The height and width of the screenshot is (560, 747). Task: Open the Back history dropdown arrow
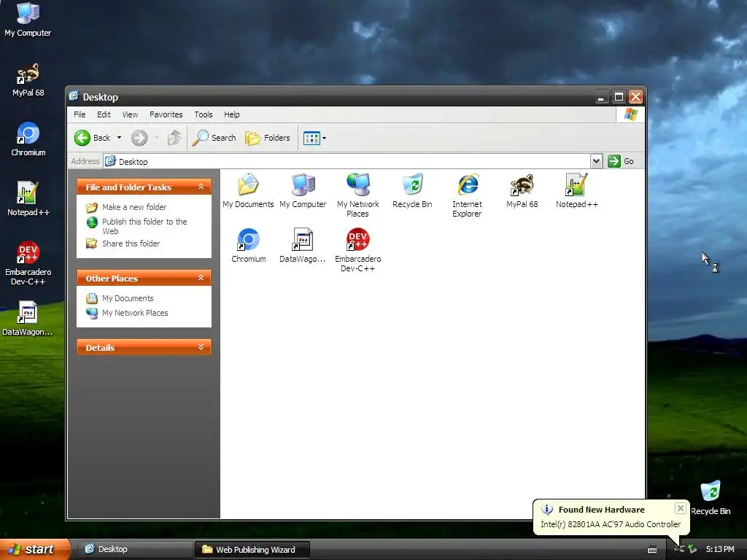point(119,138)
